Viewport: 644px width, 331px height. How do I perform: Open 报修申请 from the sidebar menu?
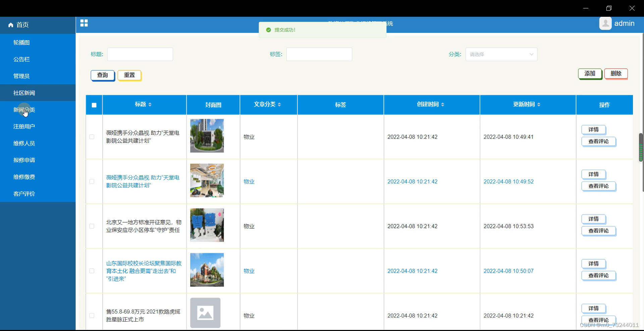coord(24,160)
